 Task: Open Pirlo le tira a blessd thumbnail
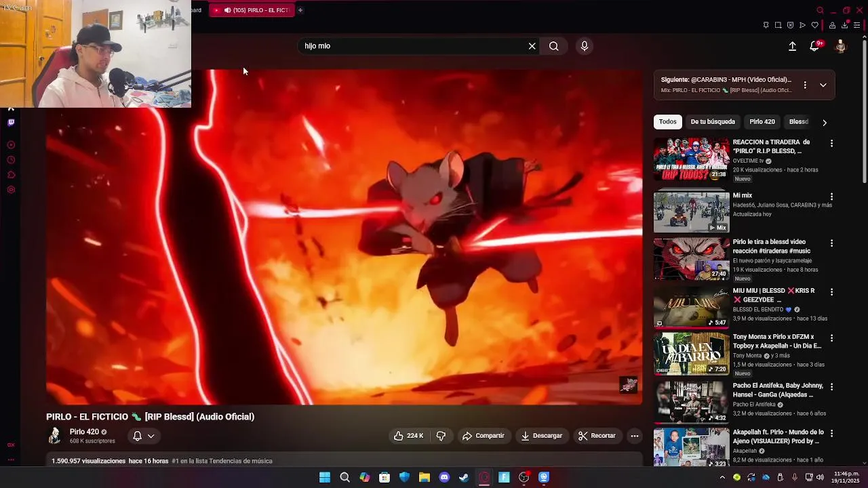click(x=691, y=259)
